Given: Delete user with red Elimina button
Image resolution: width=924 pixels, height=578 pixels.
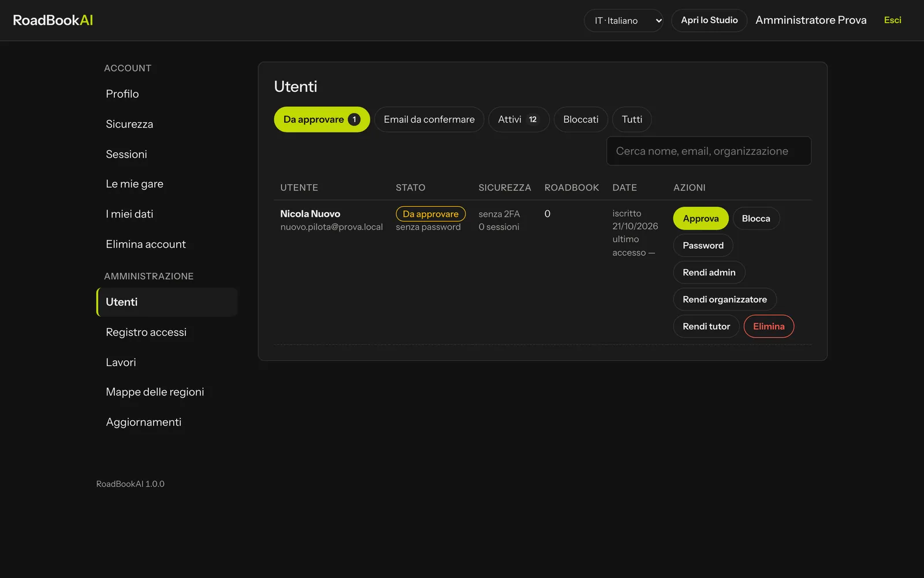Looking at the screenshot, I should point(769,327).
